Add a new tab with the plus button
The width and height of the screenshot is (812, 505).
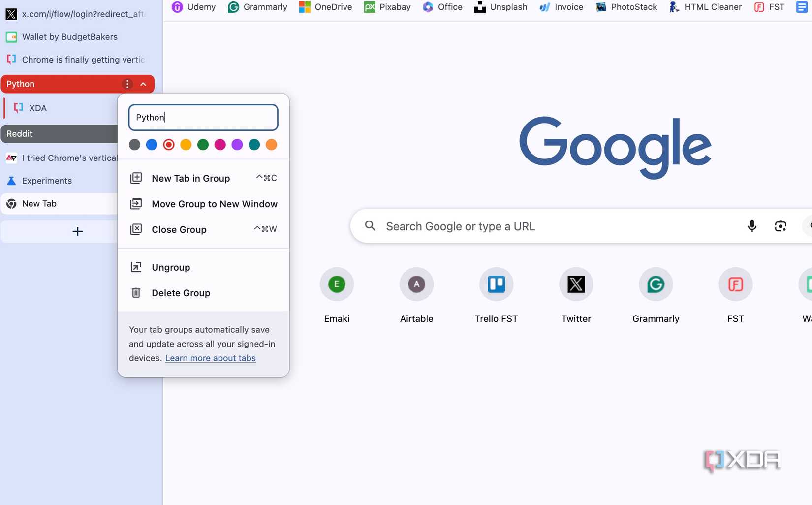[x=77, y=231]
